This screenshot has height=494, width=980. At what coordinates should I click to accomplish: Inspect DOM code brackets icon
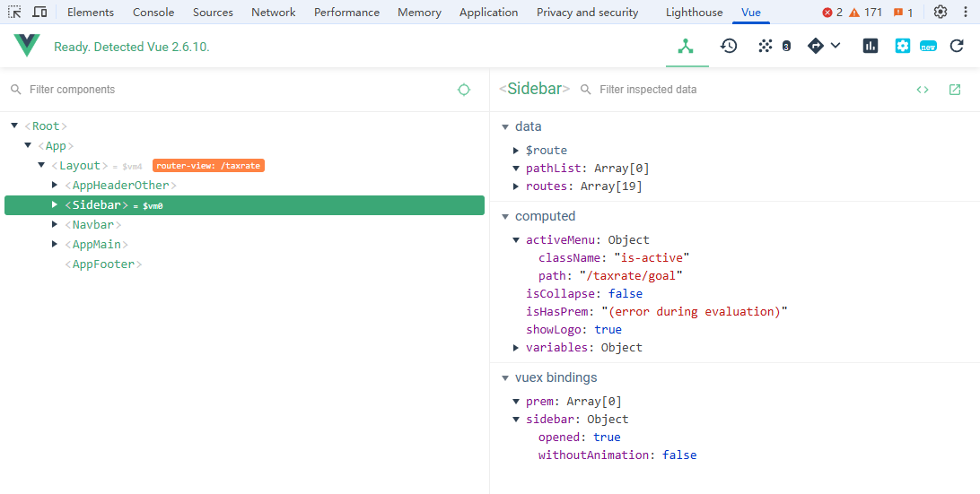pos(923,90)
